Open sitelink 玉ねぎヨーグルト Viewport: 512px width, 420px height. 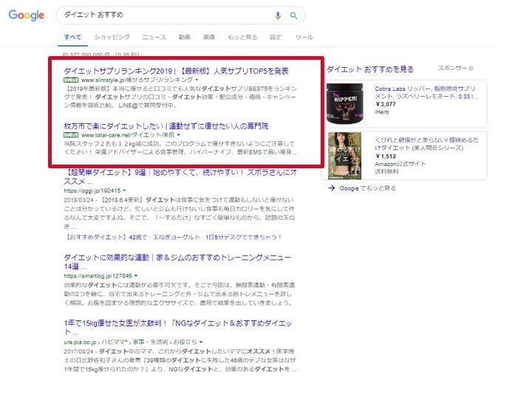177,237
